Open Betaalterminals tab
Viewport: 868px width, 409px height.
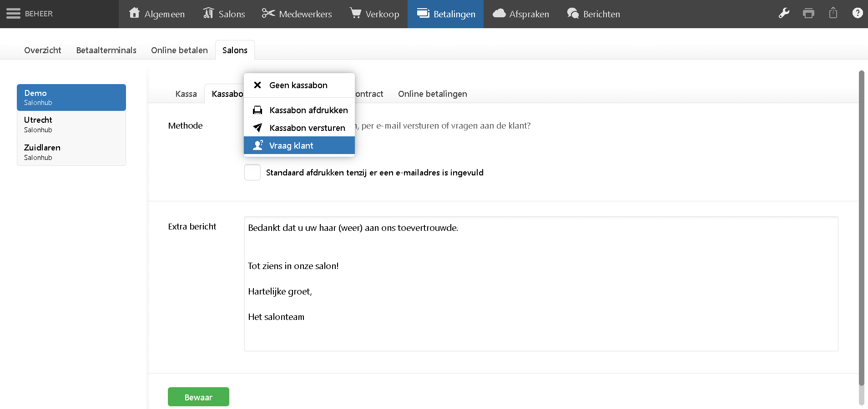click(106, 50)
